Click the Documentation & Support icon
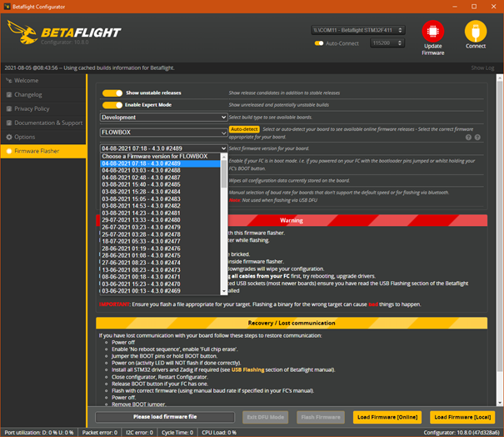The image size is (504, 437). tap(9, 123)
